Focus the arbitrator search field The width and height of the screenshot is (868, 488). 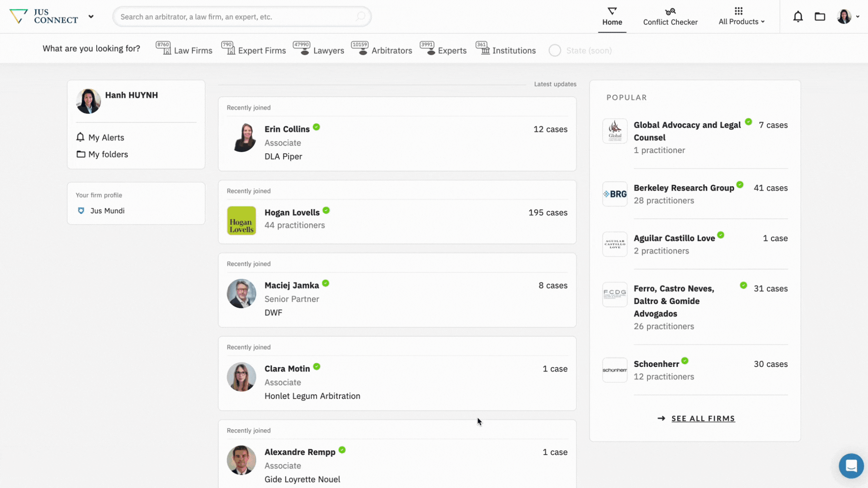coord(242,17)
